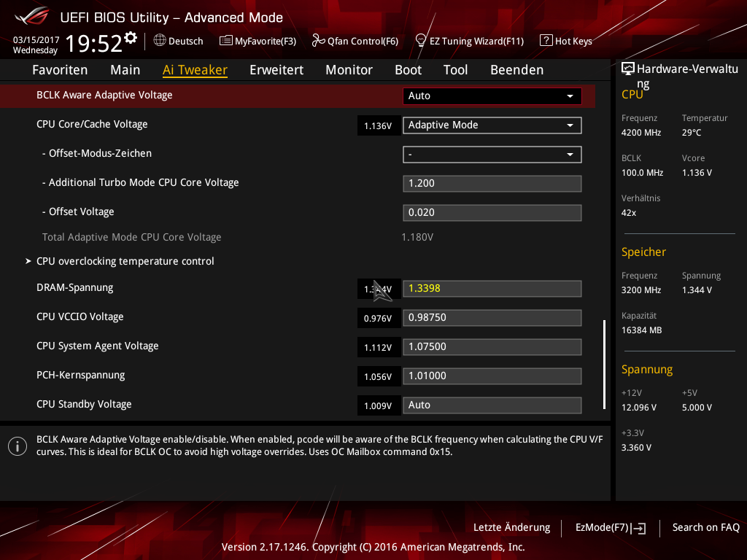Expand CPU overclocking temperature control submenu

point(125,261)
